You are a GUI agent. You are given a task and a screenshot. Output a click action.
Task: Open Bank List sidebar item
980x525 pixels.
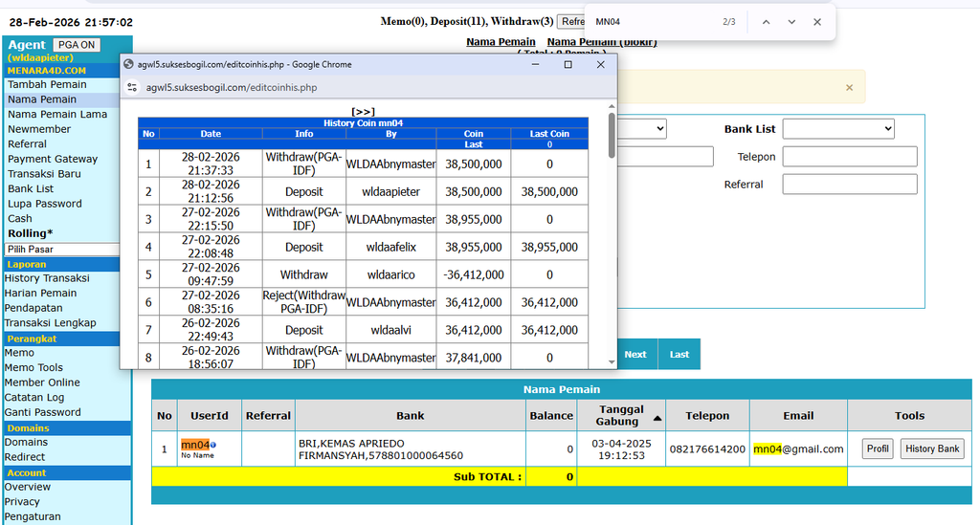[x=31, y=188]
